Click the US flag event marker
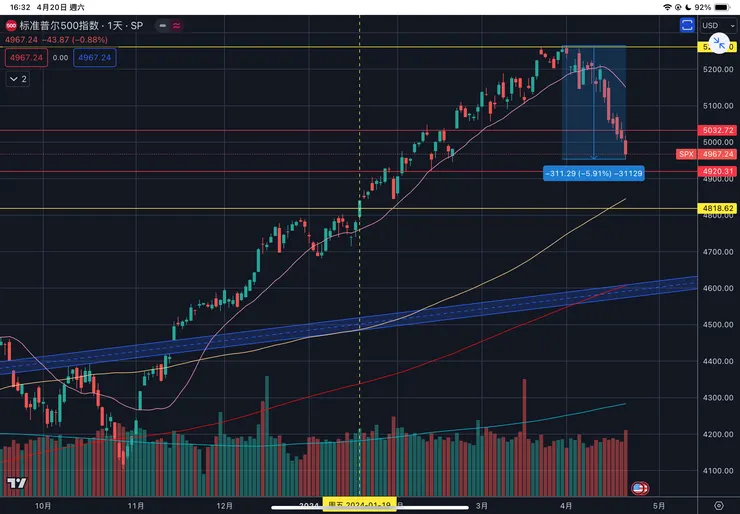The height and width of the screenshot is (514, 740). click(x=640, y=488)
